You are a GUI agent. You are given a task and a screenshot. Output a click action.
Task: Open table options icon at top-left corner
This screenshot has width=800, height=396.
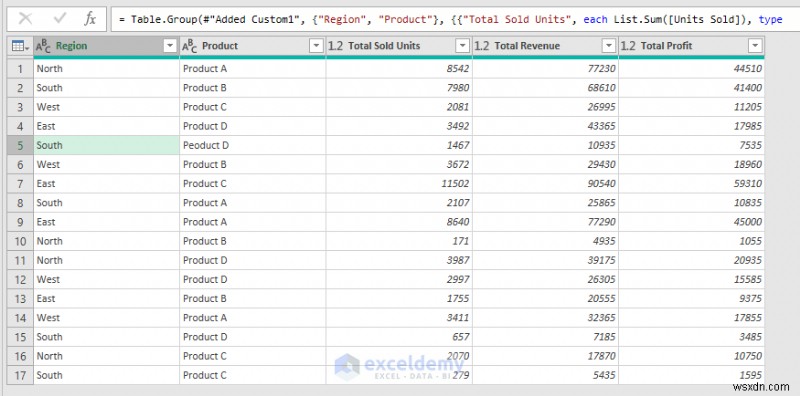click(20, 46)
